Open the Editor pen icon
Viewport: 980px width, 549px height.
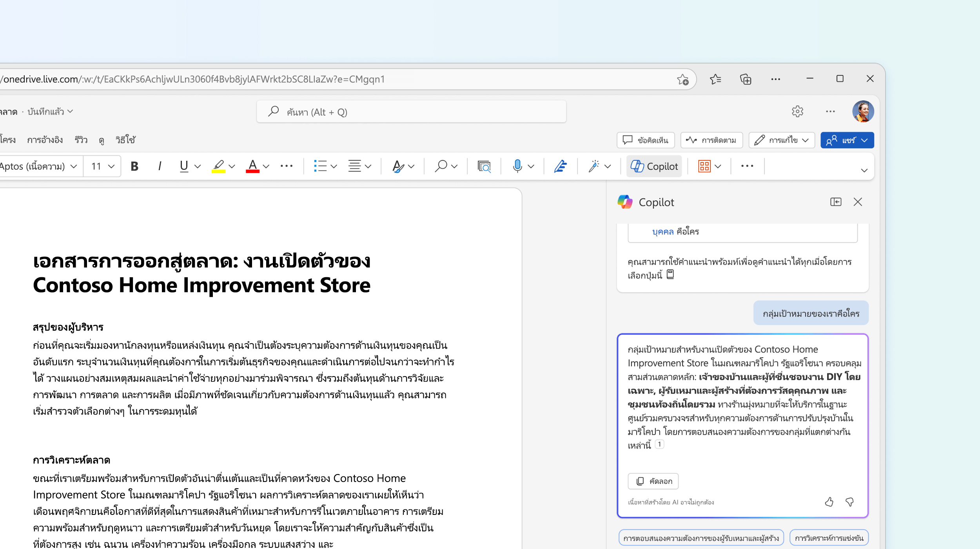560,166
